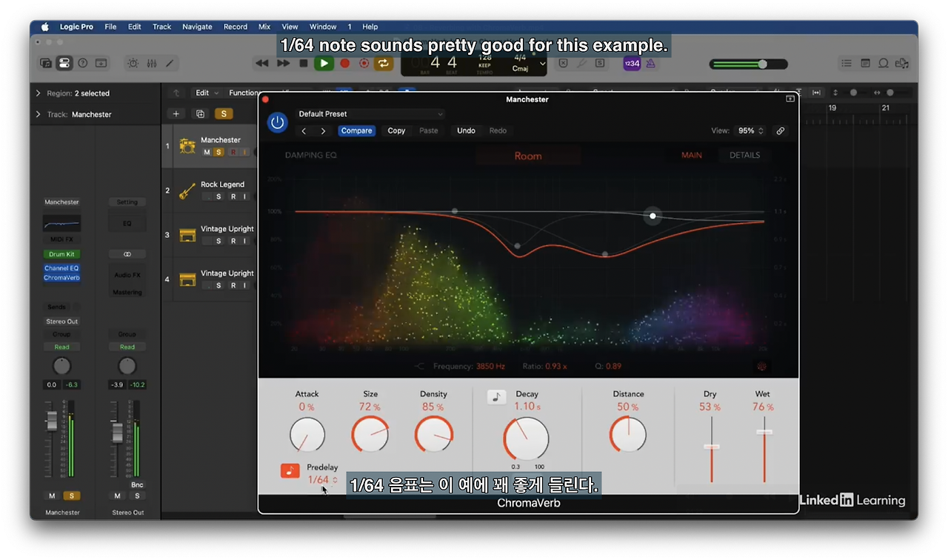Toggle ChromaVerb plug-in power button
This screenshot has height=560, width=948.
click(278, 122)
